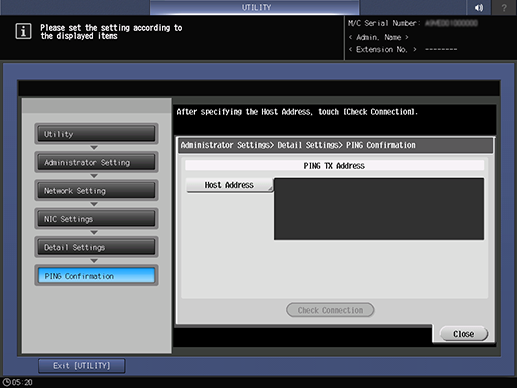Exit the UTILITY menu

(x=82, y=366)
